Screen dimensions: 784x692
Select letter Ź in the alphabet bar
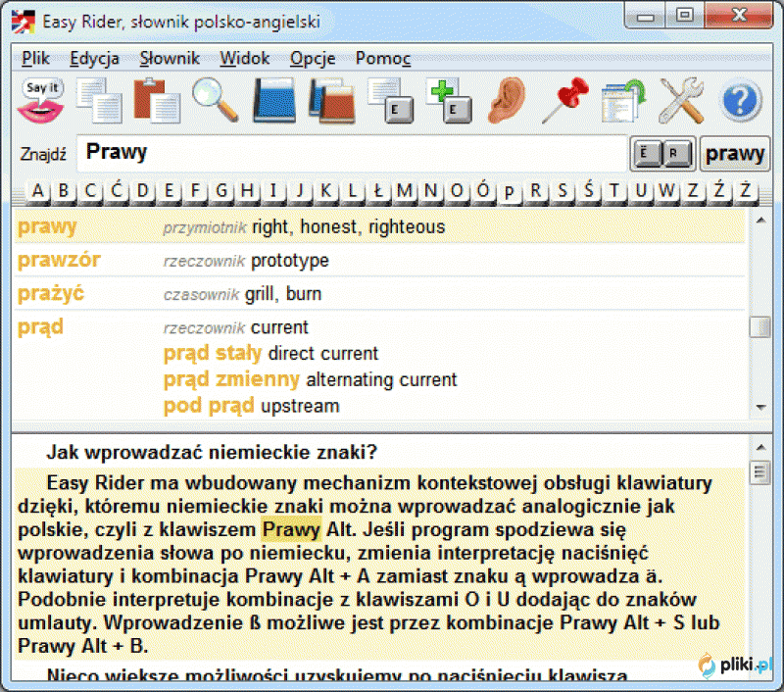719,191
